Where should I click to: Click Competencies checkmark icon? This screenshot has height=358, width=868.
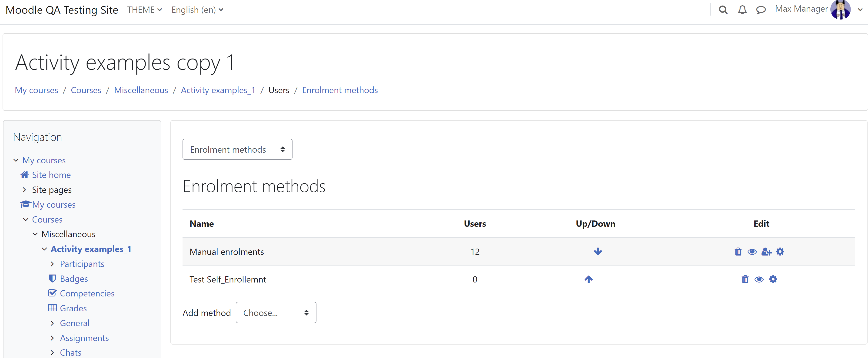[52, 293]
